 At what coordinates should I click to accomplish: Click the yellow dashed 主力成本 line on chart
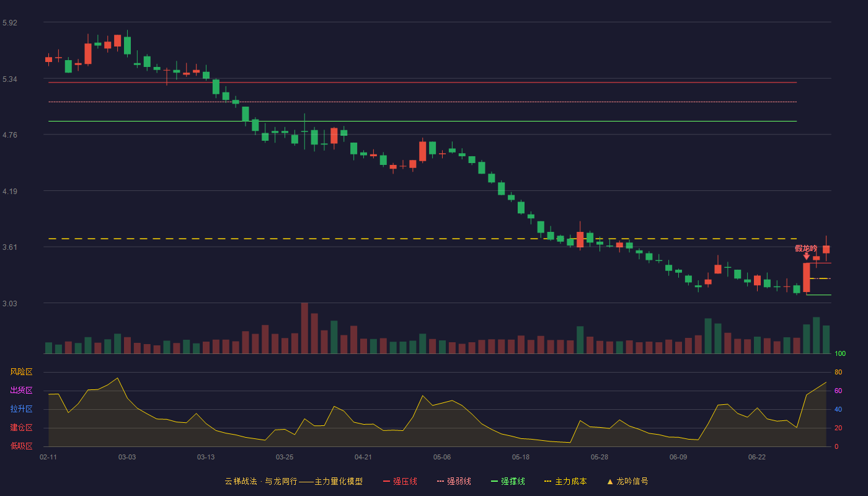[422, 239]
